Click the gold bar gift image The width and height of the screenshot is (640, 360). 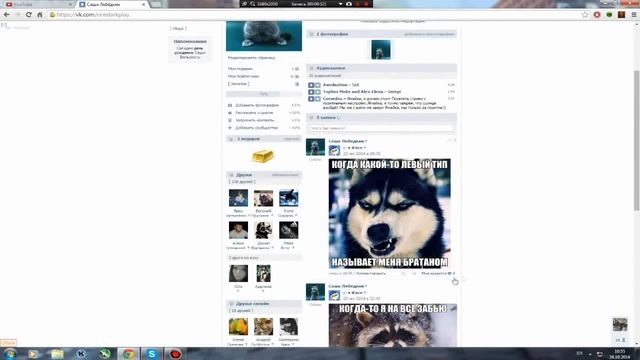tap(262, 156)
